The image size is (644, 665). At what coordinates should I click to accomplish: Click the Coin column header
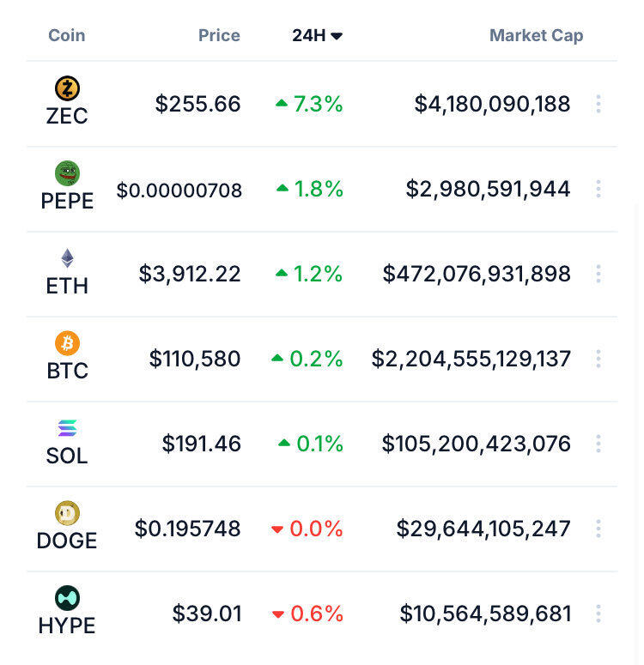pyautogui.click(x=67, y=35)
